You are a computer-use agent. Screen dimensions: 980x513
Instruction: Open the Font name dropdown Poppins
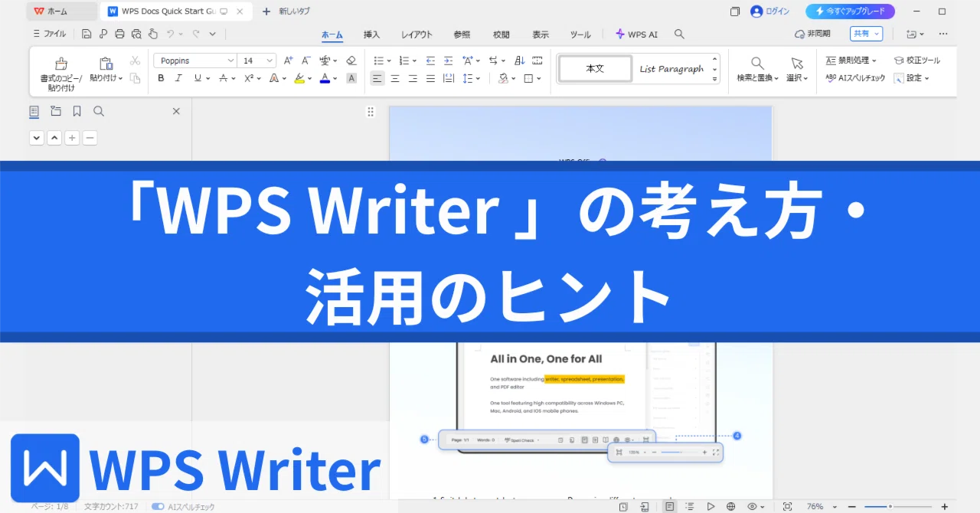tap(231, 60)
